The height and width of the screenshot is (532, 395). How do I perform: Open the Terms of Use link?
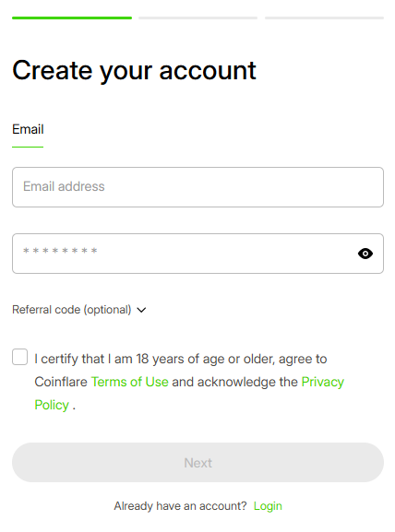click(130, 382)
